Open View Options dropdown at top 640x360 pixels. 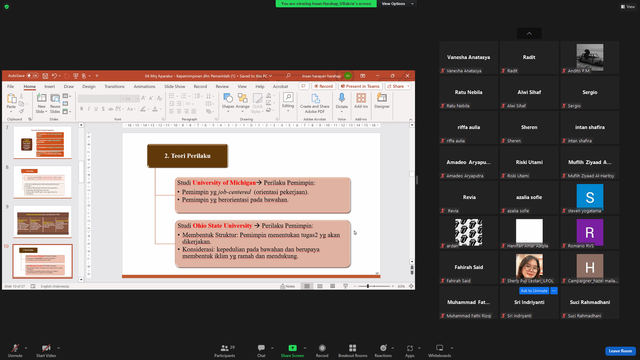tap(398, 4)
